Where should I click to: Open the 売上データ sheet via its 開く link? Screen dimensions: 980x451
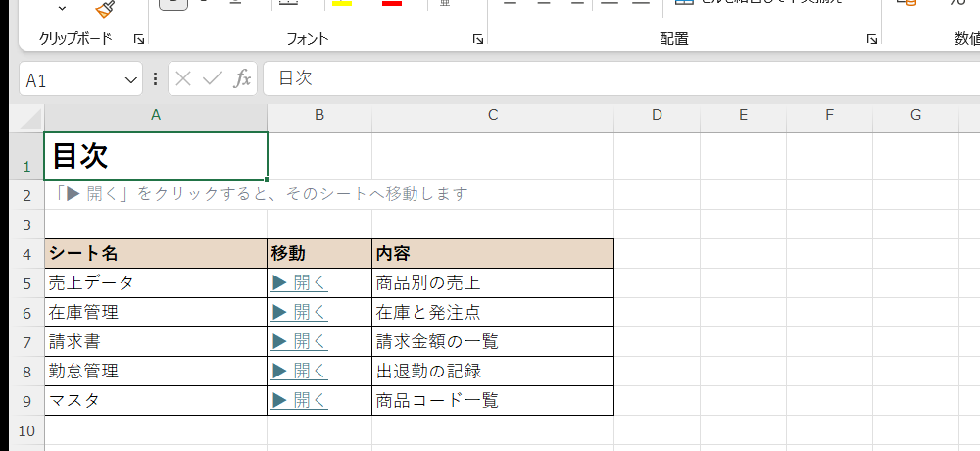[x=299, y=283]
